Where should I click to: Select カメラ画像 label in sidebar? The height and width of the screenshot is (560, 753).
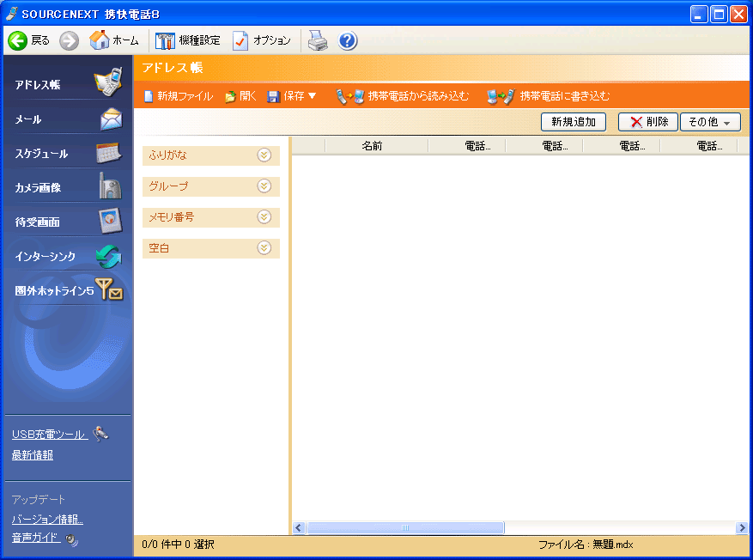tap(38, 188)
